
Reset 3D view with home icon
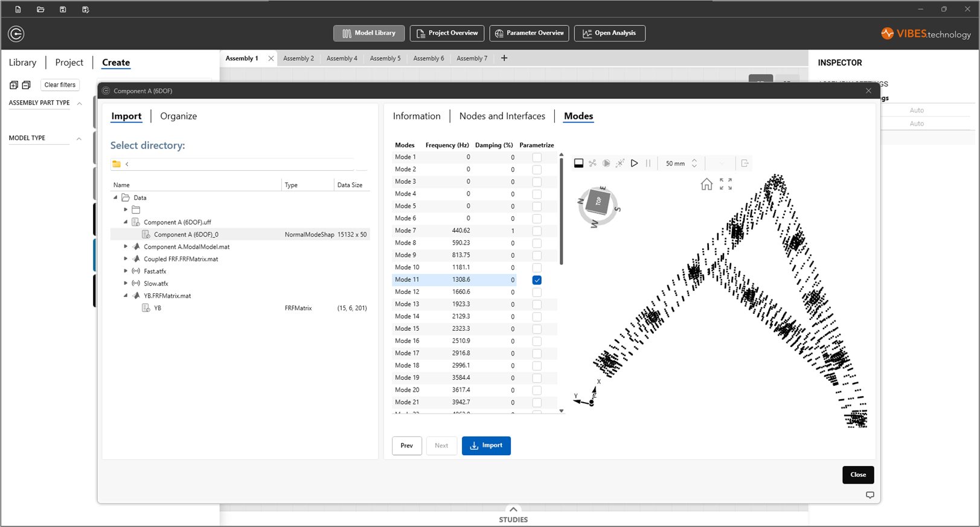click(x=706, y=184)
